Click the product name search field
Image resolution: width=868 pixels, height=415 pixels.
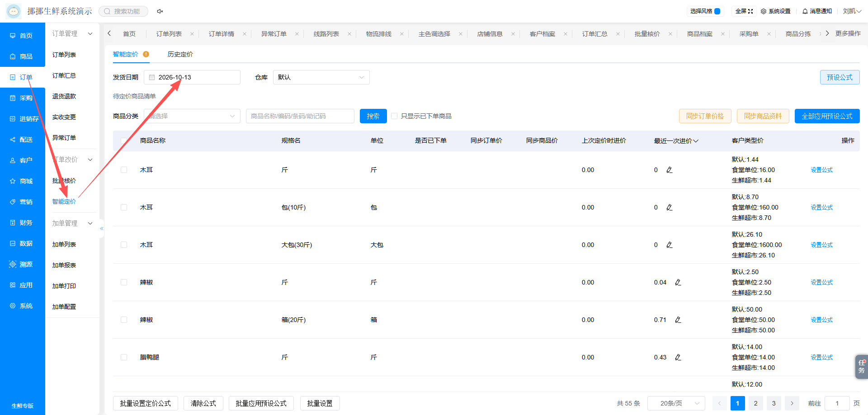pos(300,116)
